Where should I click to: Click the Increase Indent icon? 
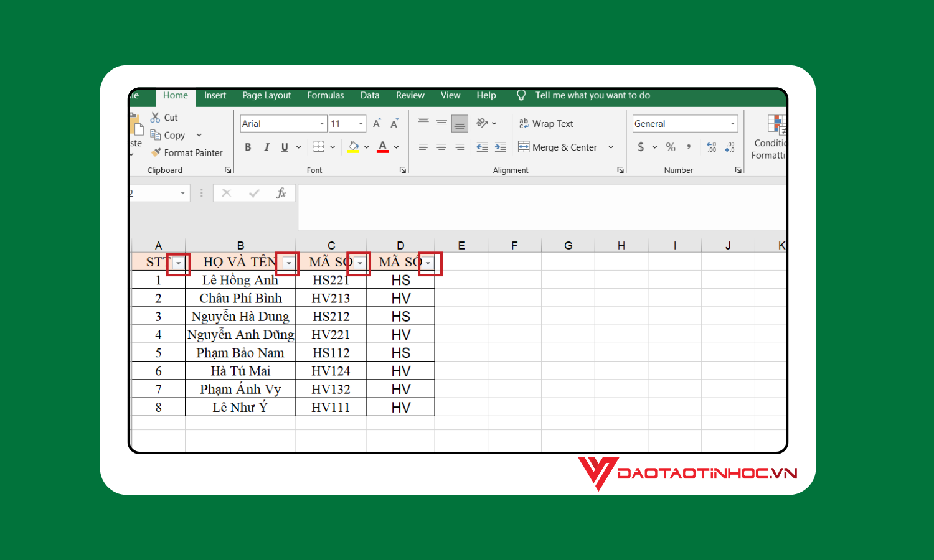pyautogui.click(x=500, y=147)
